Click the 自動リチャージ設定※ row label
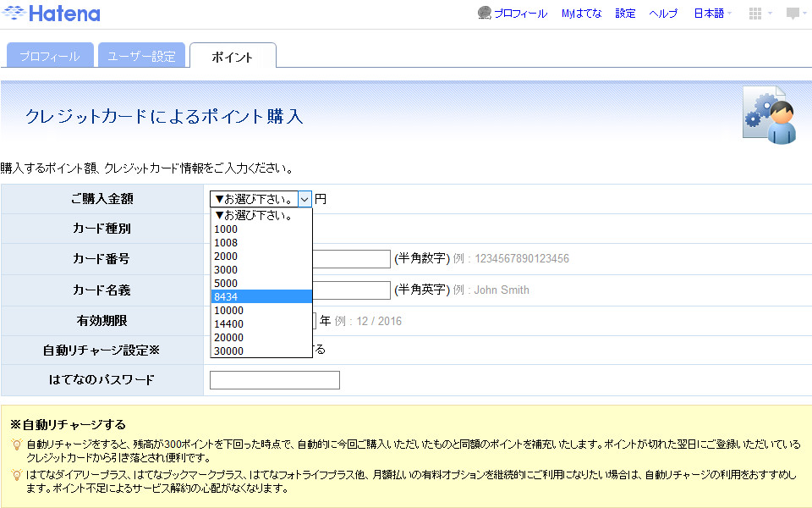Screen dimensions: 812x508 (101, 351)
